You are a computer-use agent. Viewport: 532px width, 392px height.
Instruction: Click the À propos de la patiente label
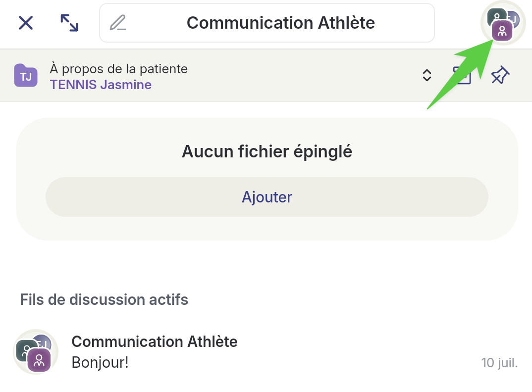pyautogui.click(x=119, y=69)
